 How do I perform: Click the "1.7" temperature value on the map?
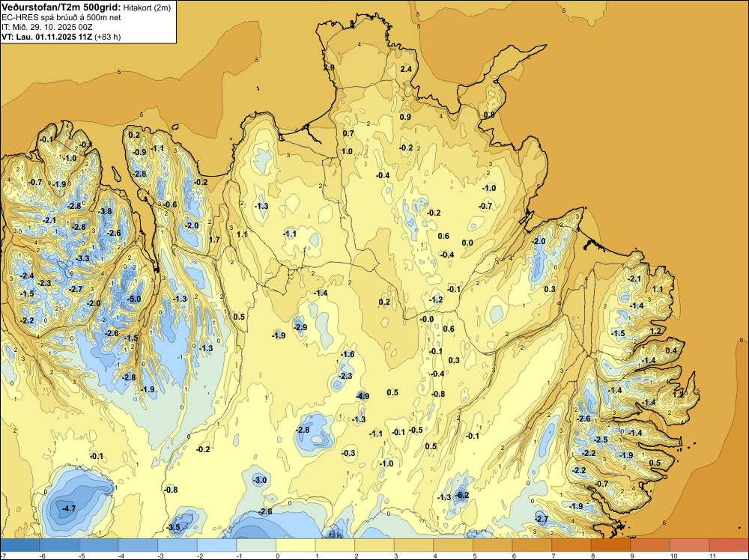(214, 240)
